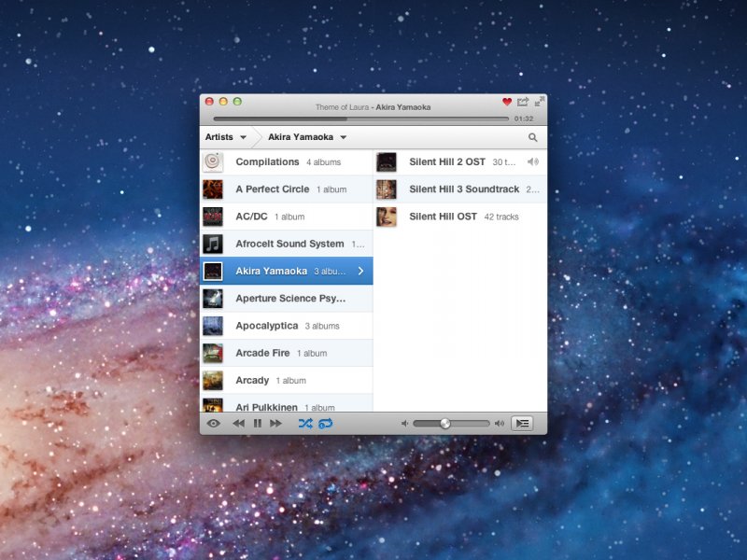Toggle repeat mode
This screenshot has height=560, width=747.
pos(326,424)
